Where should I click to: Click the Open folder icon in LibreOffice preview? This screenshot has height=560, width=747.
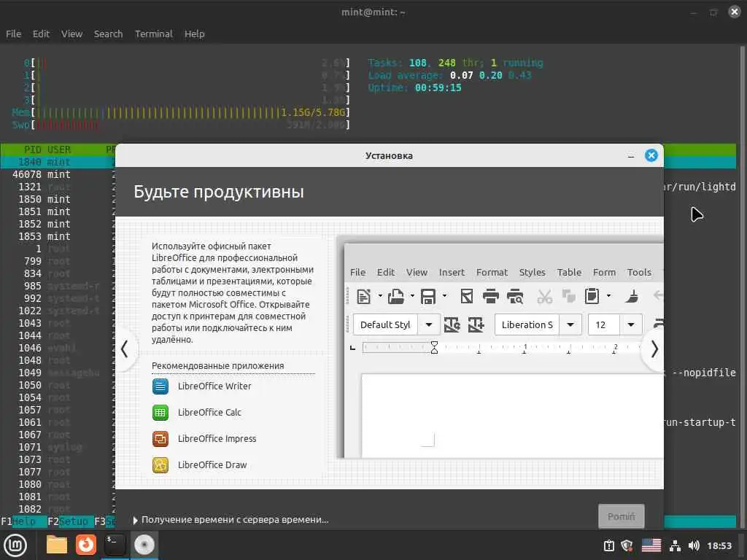(x=396, y=296)
